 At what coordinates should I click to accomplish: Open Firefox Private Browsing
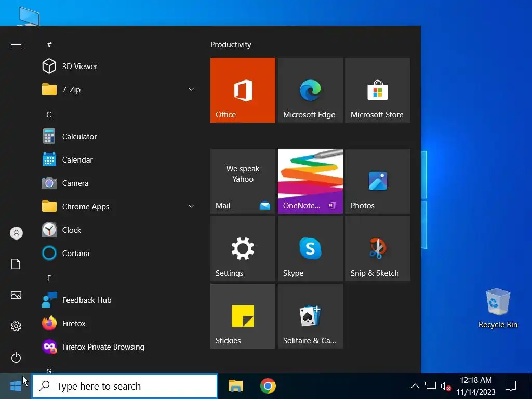coord(117,347)
